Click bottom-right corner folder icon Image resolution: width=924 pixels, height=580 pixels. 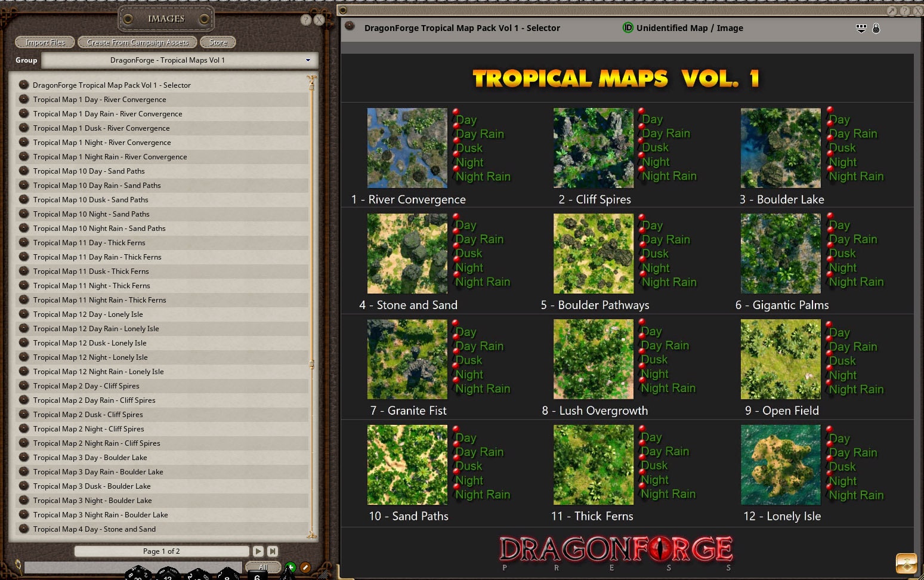[x=907, y=563]
